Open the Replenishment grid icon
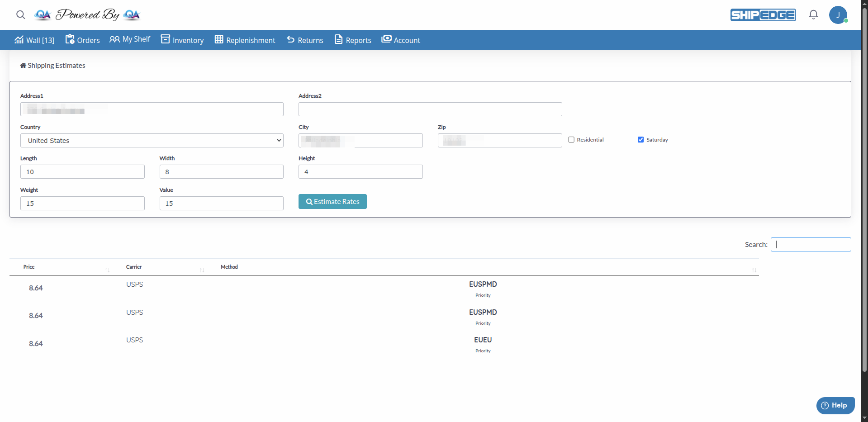Image resolution: width=868 pixels, height=422 pixels. pos(218,40)
